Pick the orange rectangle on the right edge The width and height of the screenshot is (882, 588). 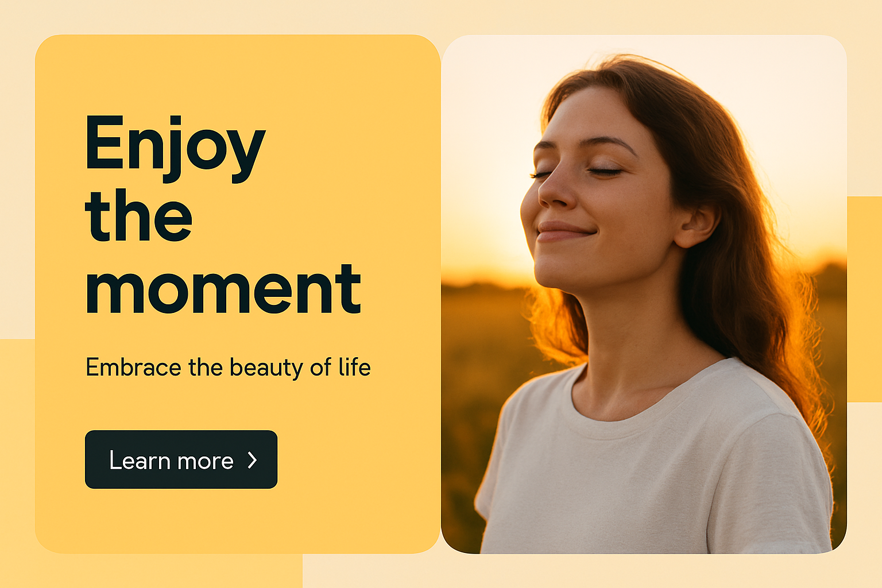click(865, 299)
